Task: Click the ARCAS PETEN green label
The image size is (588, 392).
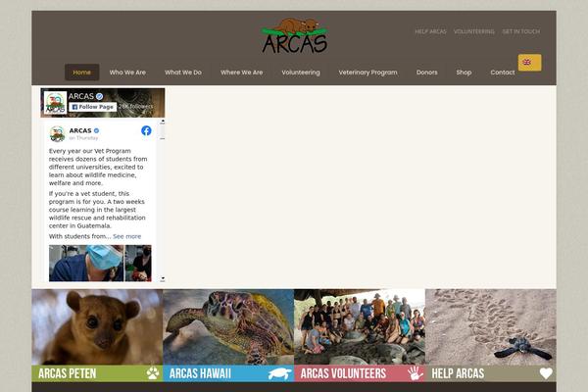Action: click(x=97, y=373)
